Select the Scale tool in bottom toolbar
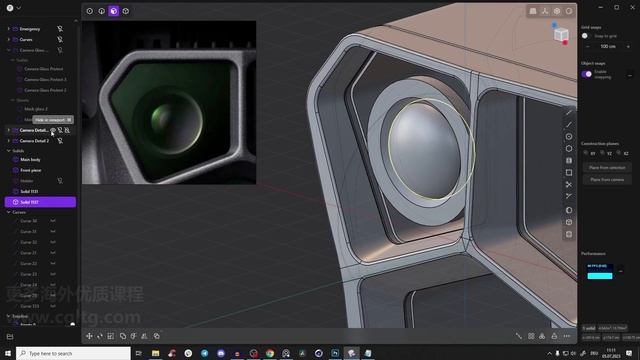The image size is (640, 360). pos(111,336)
